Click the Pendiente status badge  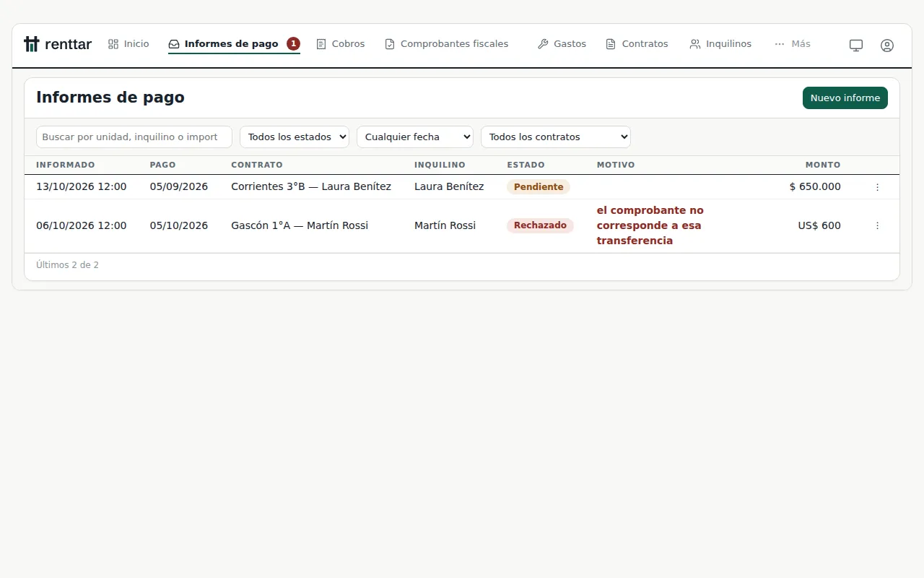[539, 187]
